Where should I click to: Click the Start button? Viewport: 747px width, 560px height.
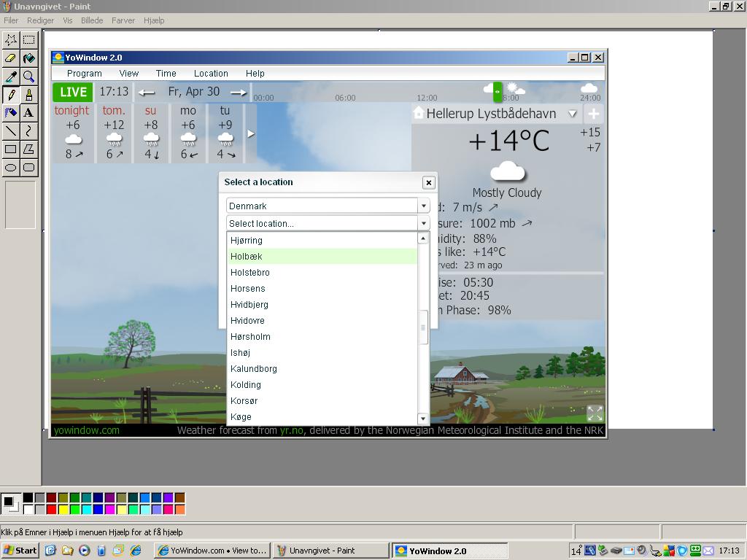(20, 551)
